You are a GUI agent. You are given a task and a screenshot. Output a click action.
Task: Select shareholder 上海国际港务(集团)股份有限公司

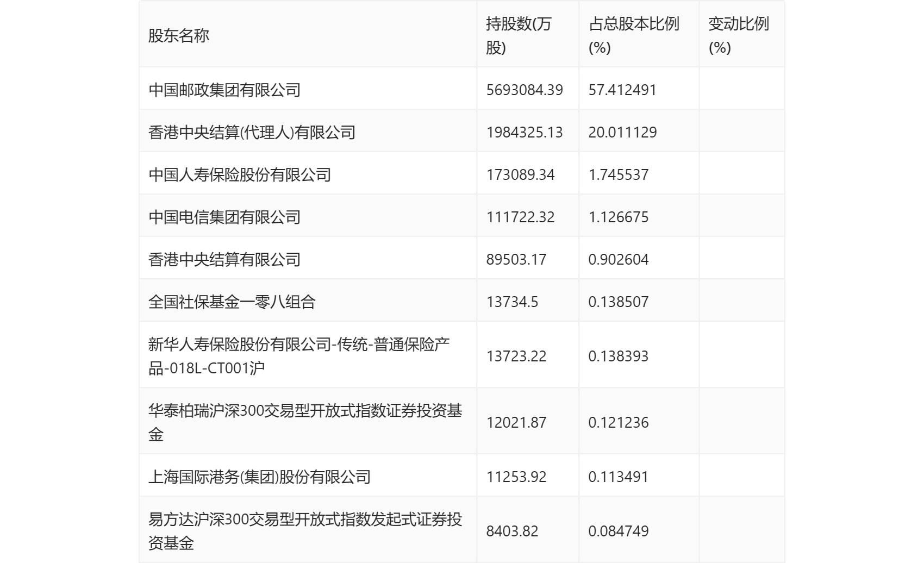(x=259, y=477)
